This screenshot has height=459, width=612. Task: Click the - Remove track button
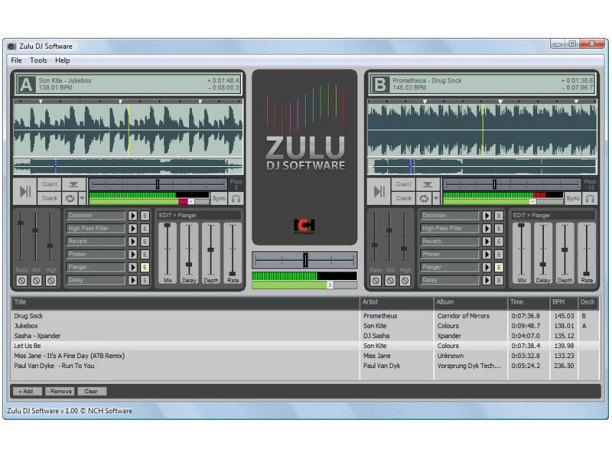tap(59, 391)
